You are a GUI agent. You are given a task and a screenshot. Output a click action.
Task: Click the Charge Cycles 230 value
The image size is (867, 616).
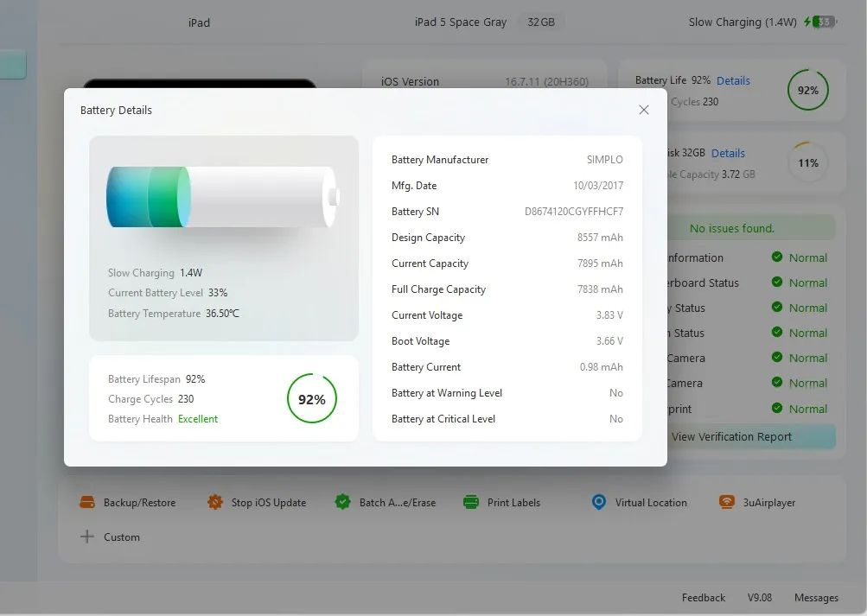coord(186,399)
